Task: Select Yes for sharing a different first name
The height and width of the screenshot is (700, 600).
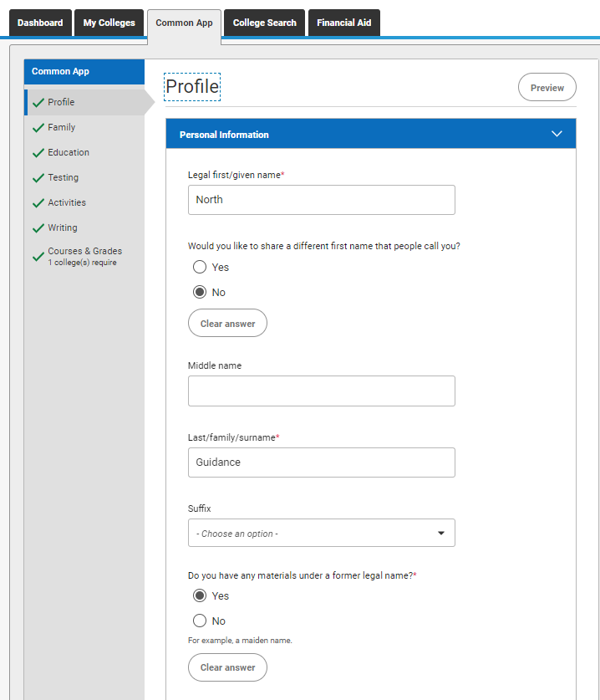Action: [x=200, y=267]
